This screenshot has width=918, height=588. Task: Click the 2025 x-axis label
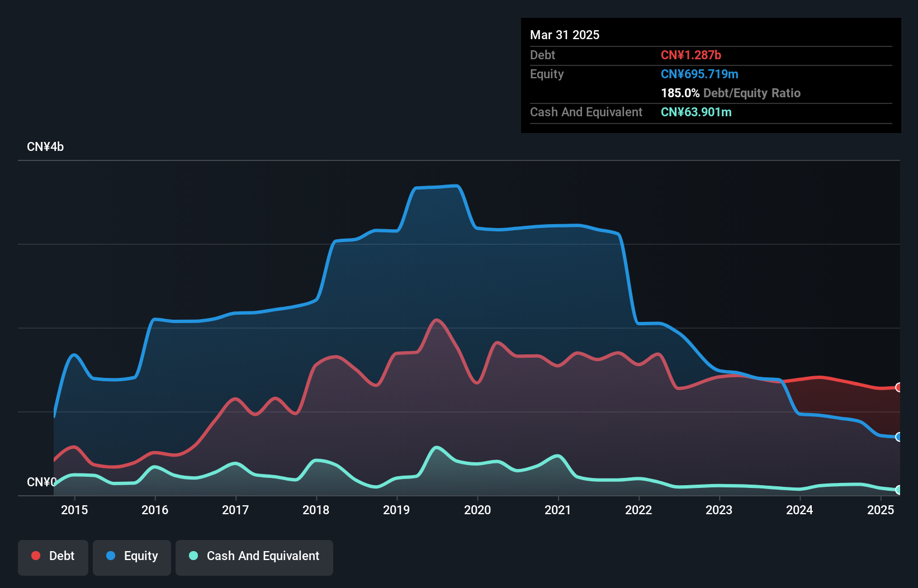point(881,510)
